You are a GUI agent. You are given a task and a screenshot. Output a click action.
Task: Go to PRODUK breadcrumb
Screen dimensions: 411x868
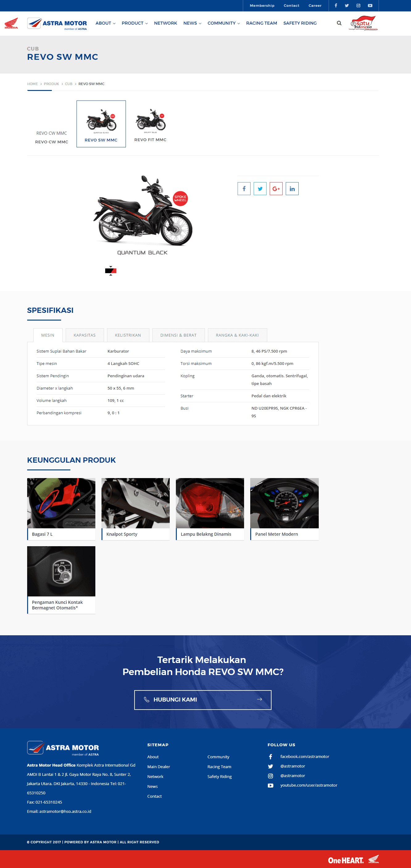[x=51, y=84]
